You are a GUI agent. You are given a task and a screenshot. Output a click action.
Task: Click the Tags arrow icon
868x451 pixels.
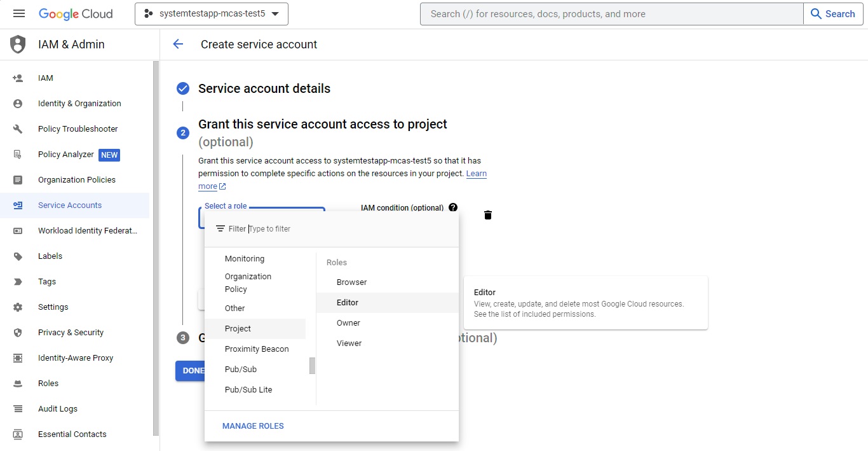[x=18, y=282]
